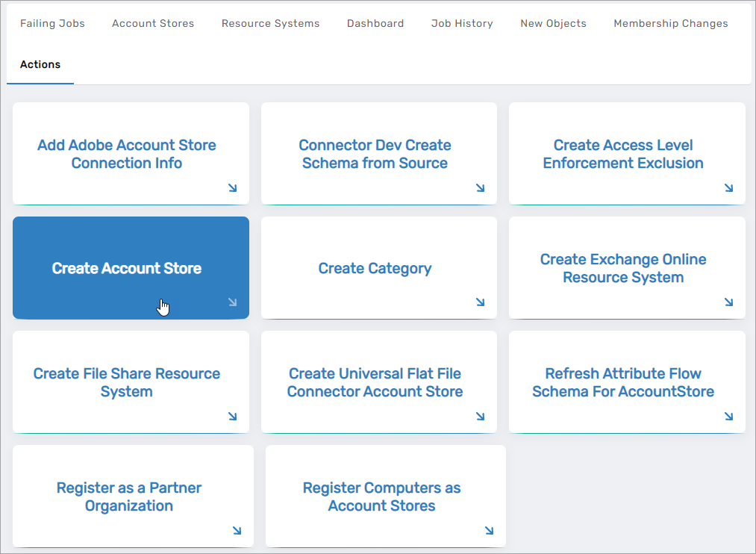Switch to the Resource Systems tab
The image size is (756, 554).
(x=270, y=23)
